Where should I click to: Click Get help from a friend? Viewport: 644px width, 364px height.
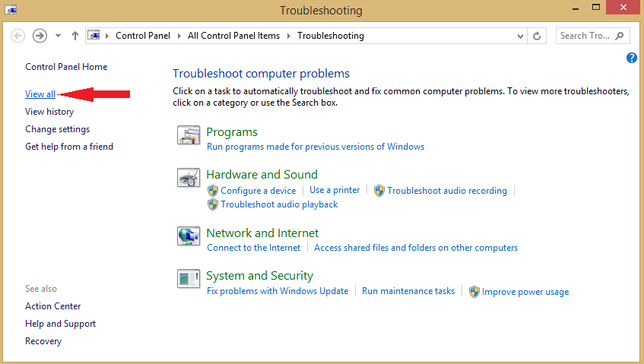(69, 147)
